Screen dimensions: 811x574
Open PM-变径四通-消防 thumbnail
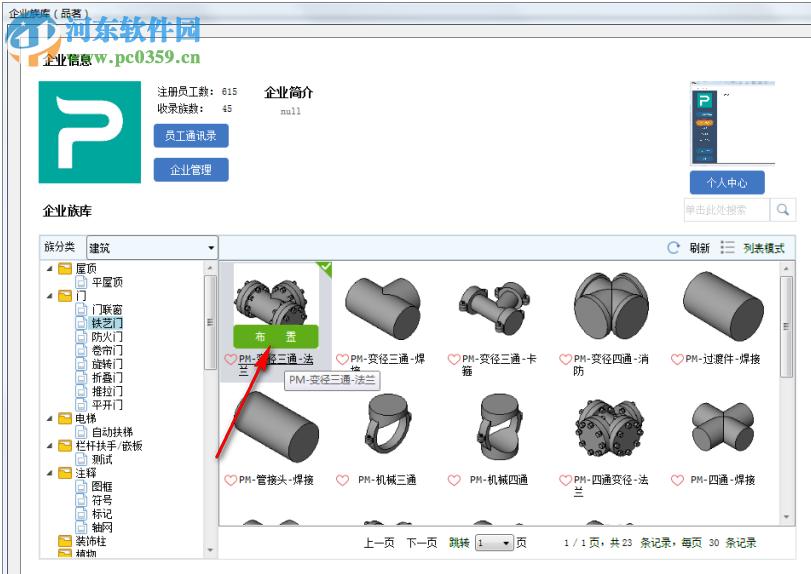point(611,306)
